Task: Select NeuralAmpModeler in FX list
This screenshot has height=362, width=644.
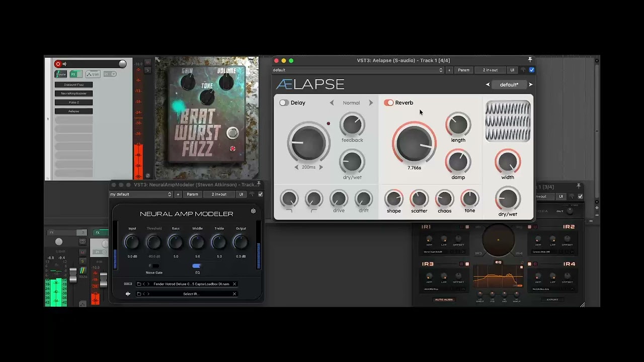Action: (73, 94)
